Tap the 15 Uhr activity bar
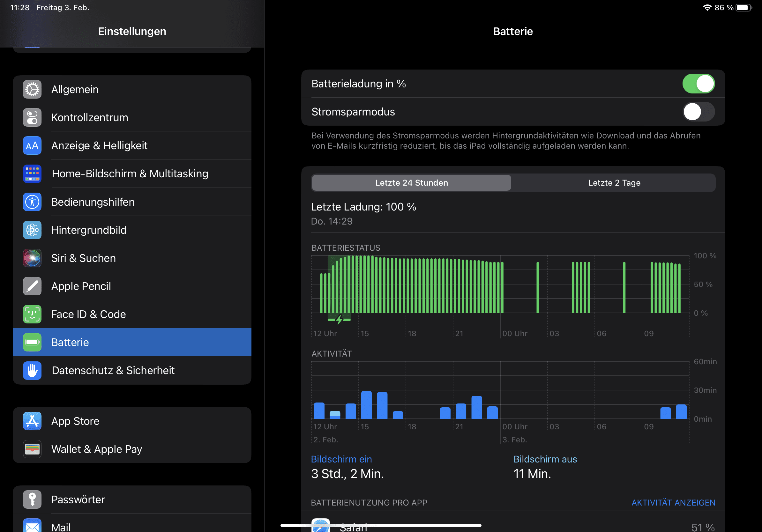Image resolution: width=762 pixels, height=532 pixels. [366, 405]
